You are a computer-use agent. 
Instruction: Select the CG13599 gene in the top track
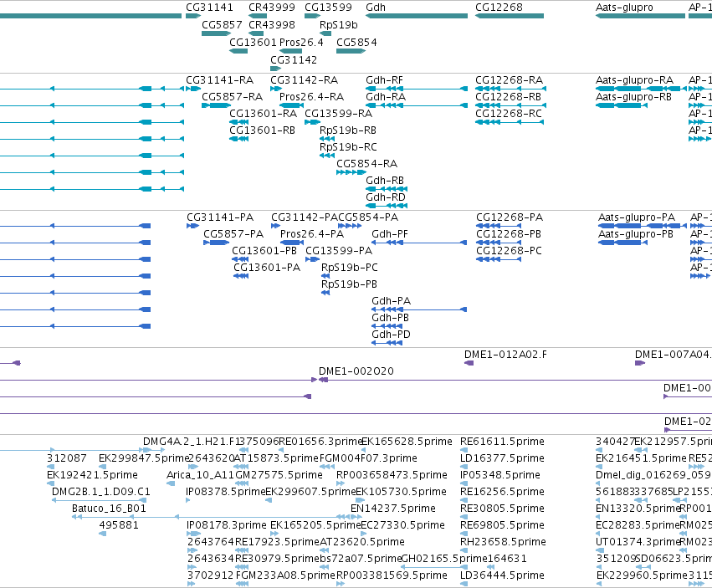tap(312, 16)
